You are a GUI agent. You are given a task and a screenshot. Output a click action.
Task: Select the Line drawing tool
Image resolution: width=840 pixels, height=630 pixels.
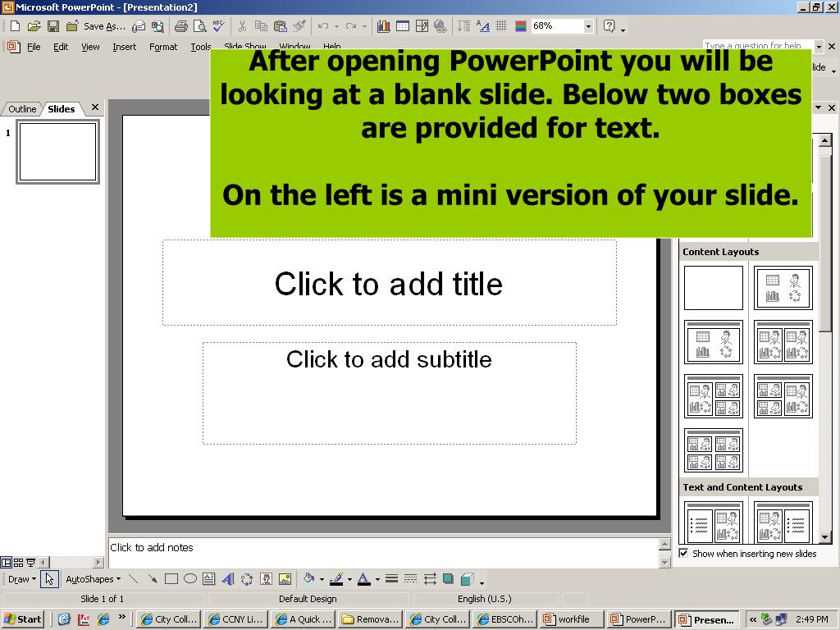[134, 579]
